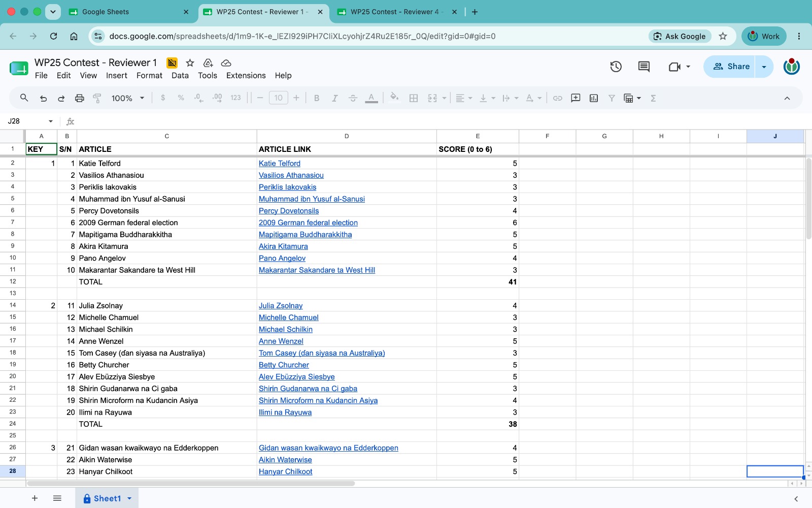This screenshot has height=508, width=812.
Task: Print the spreadsheet
Action: coord(79,98)
